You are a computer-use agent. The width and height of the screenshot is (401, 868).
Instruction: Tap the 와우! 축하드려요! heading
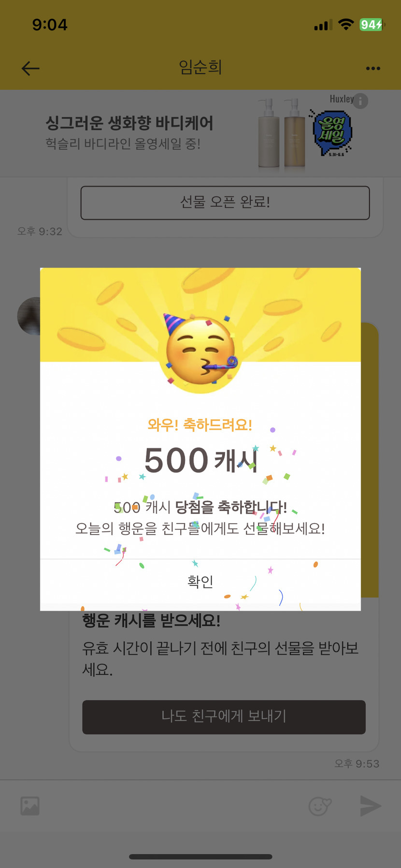pos(200,425)
